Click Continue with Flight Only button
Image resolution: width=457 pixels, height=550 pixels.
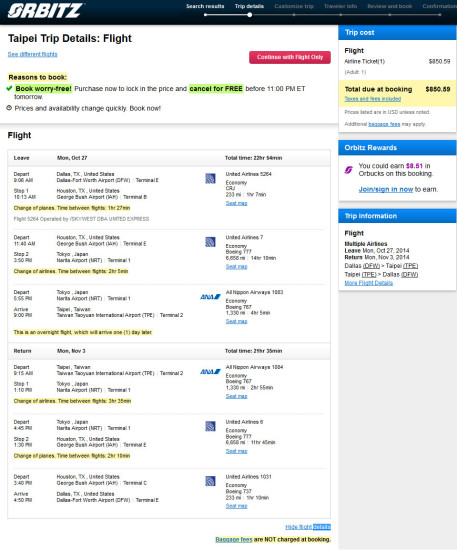290,57
